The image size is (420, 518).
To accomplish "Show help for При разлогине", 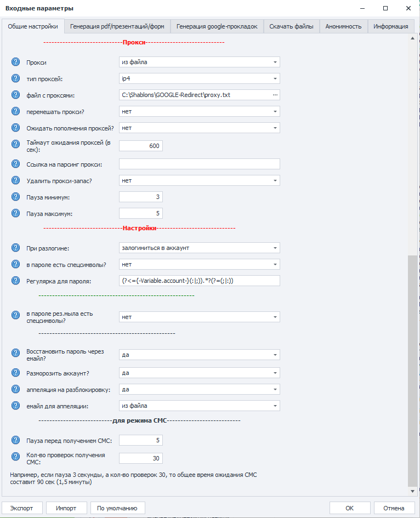I will click(15, 248).
